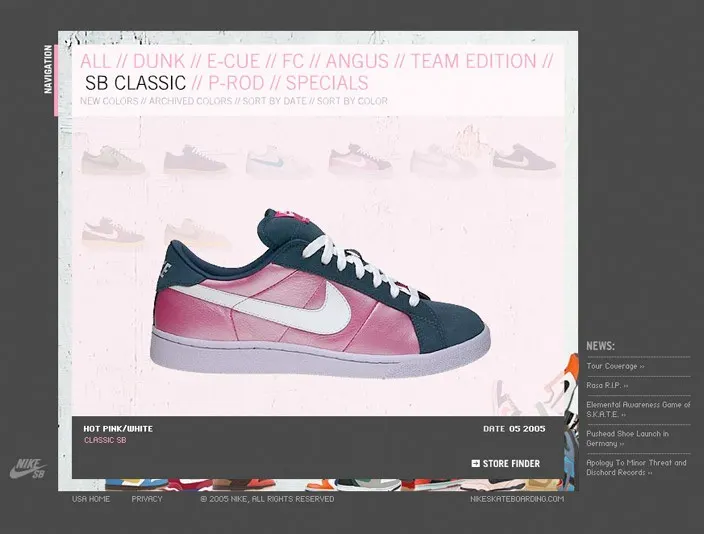The width and height of the screenshot is (704, 534).
Task: Select first grey shoe thumbnail in top row
Action: click(113, 160)
